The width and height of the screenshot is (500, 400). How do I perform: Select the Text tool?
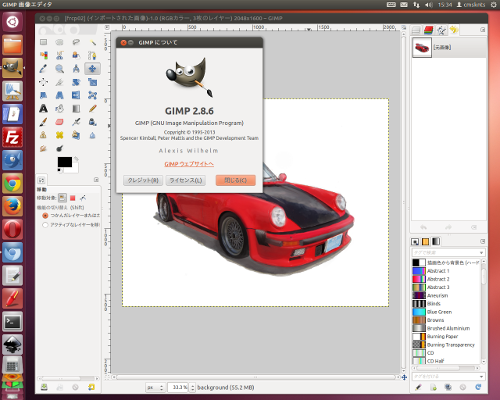[x=43, y=109]
